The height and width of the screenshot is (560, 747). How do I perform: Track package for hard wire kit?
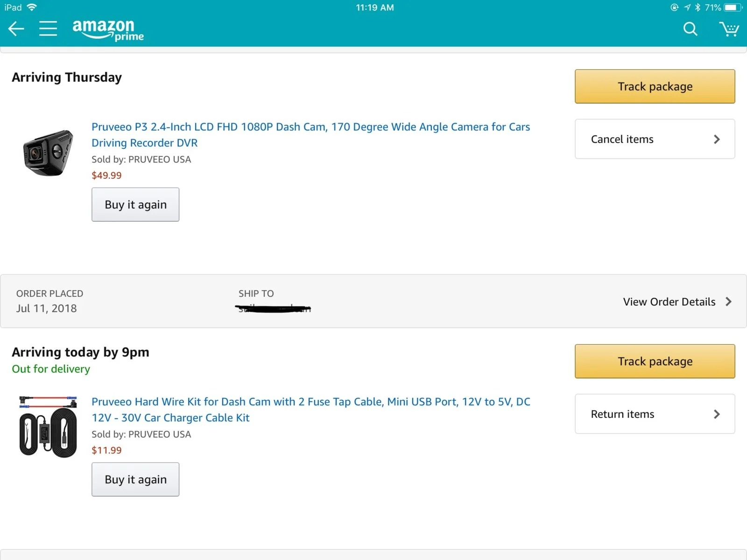click(655, 361)
